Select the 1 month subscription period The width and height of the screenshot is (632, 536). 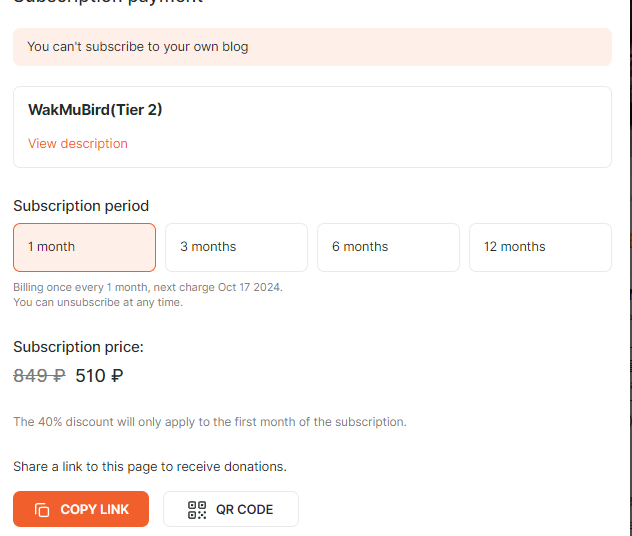tap(85, 247)
